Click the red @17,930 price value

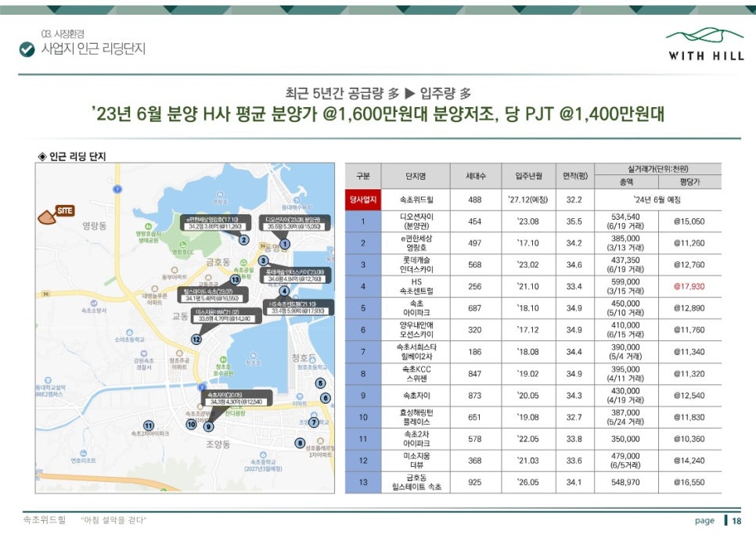689,286
